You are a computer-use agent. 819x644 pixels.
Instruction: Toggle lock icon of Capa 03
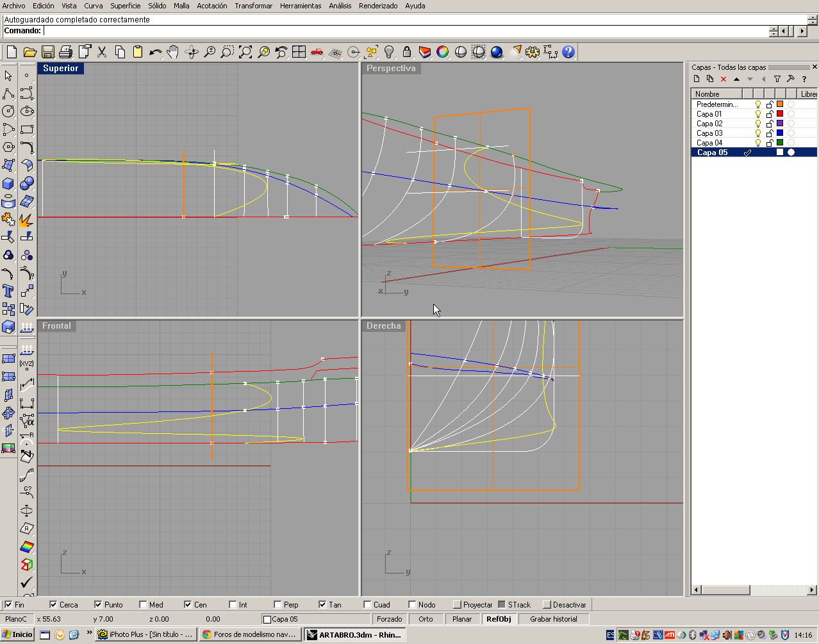769,133
